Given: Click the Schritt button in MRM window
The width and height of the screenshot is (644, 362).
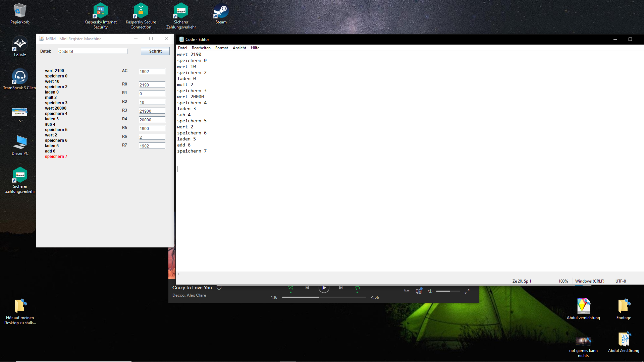Looking at the screenshot, I should pos(155,51).
